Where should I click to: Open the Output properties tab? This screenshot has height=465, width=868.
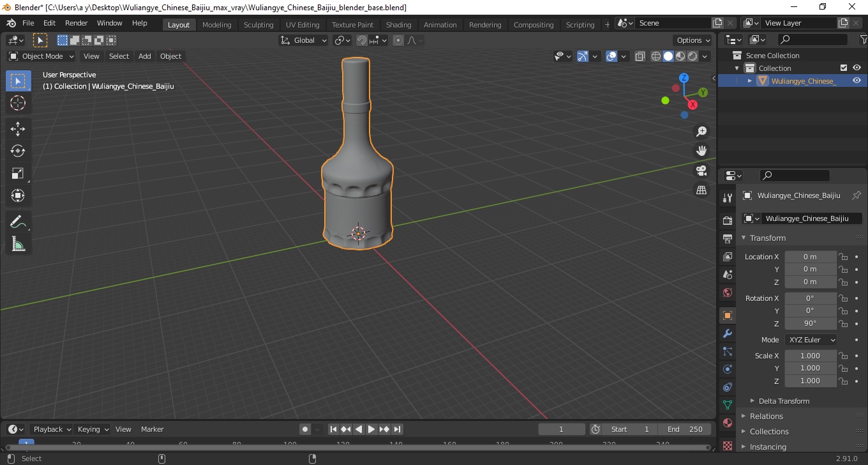(728, 239)
